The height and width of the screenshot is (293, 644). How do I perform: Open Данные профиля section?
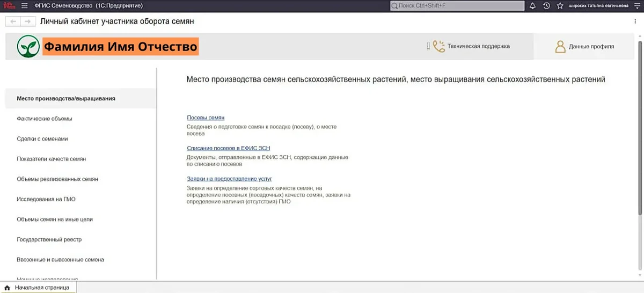pyautogui.click(x=584, y=47)
